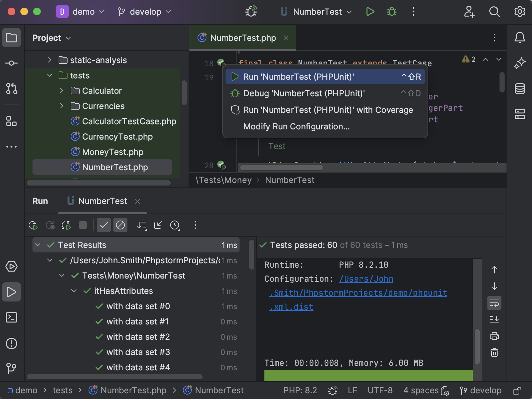The height and width of the screenshot is (399, 532).
Task: Select MoneyTest.php in the project tree
Action: click(112, 152)
